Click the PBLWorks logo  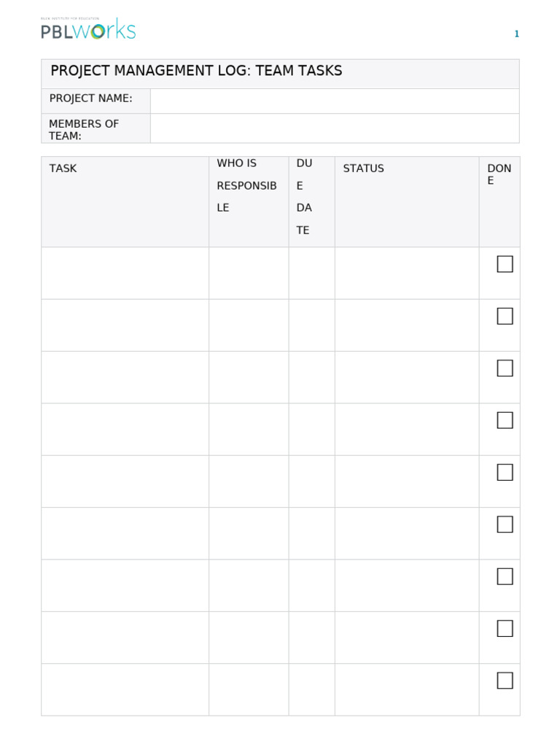pos(88,30)
